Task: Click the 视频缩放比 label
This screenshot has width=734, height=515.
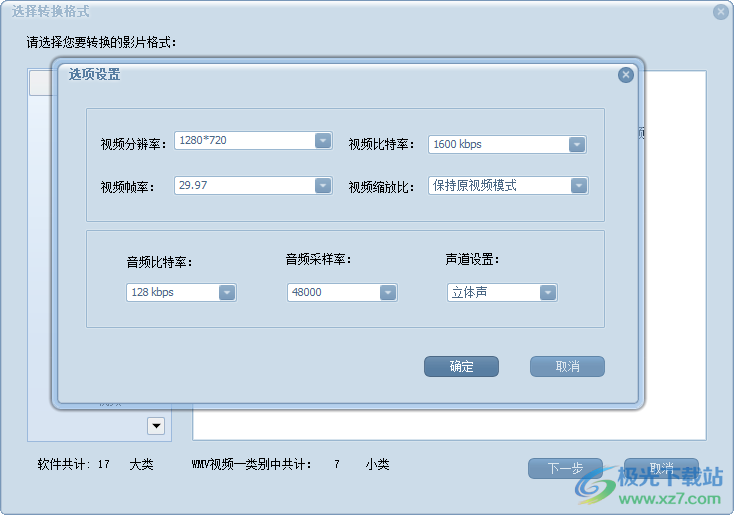Action: click(382, 187)
